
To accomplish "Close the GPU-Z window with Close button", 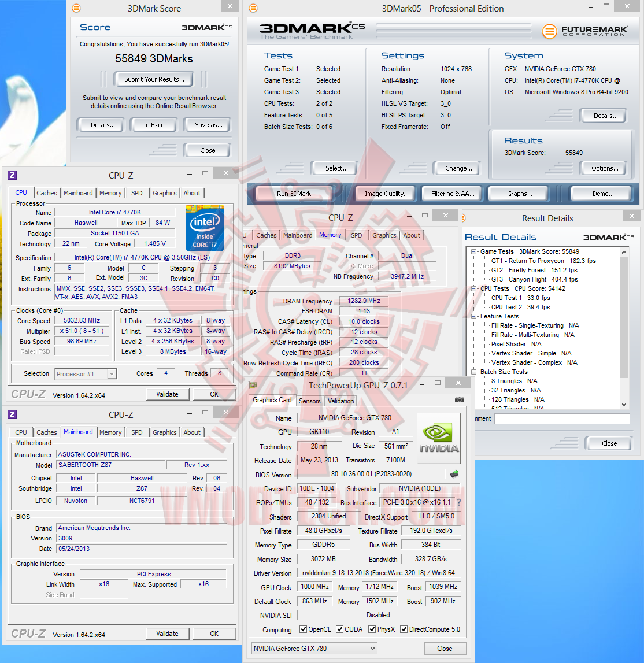I will [445, 648].
